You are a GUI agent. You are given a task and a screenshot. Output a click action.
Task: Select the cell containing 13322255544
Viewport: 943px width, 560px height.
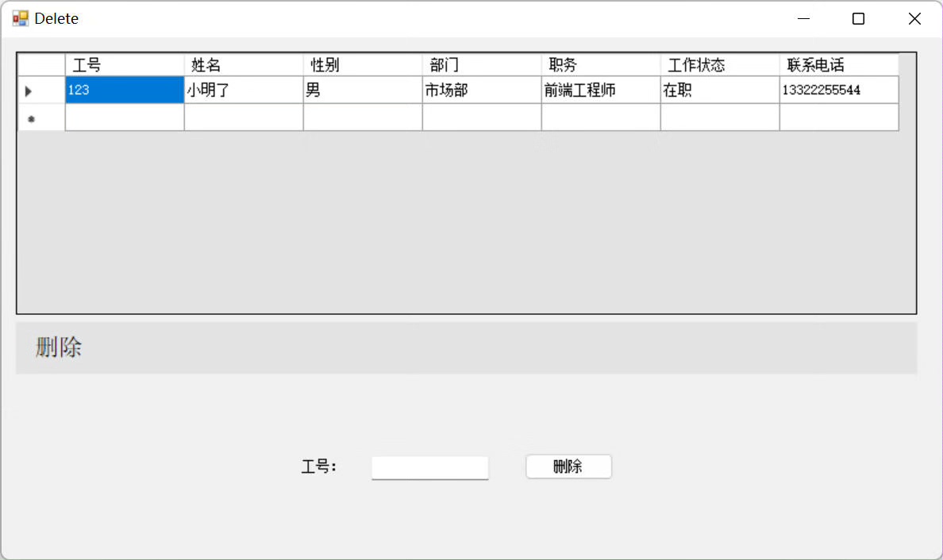839,90
